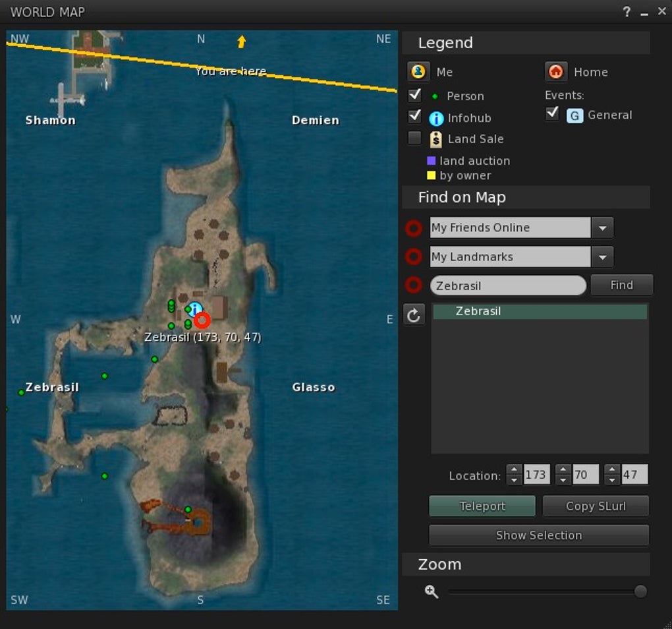Click the Find button

[621, 285]
